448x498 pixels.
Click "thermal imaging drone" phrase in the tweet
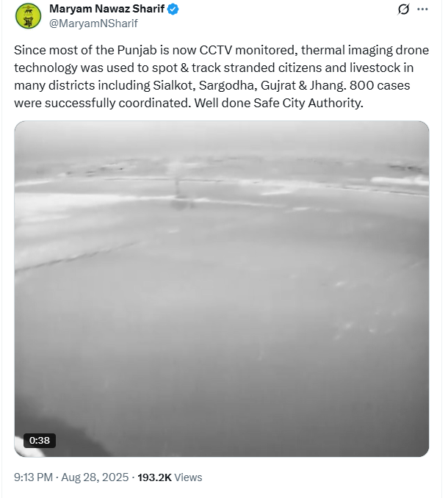coord(365,50)
